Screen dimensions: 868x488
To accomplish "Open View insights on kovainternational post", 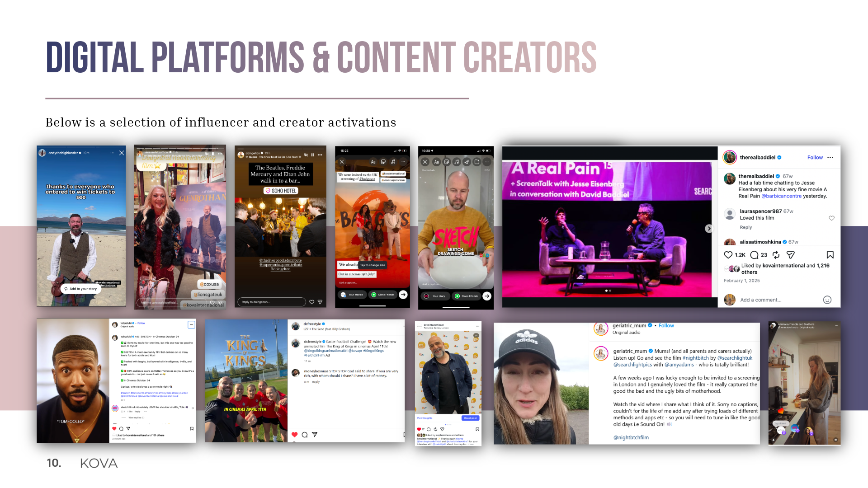I will (x=425, y=418).
